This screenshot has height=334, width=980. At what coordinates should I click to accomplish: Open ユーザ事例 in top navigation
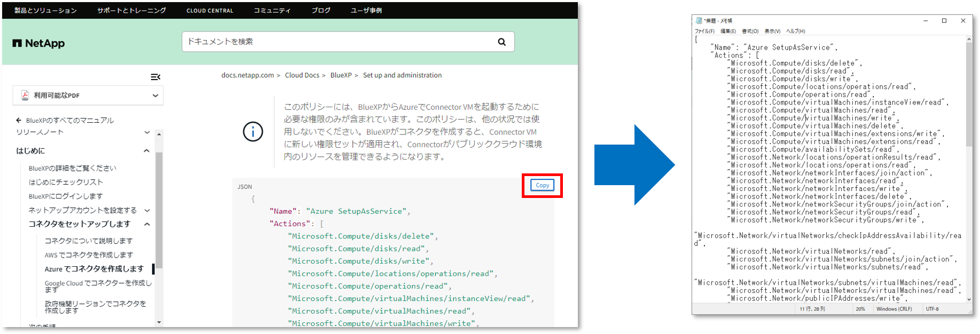[x=366, y=11]
